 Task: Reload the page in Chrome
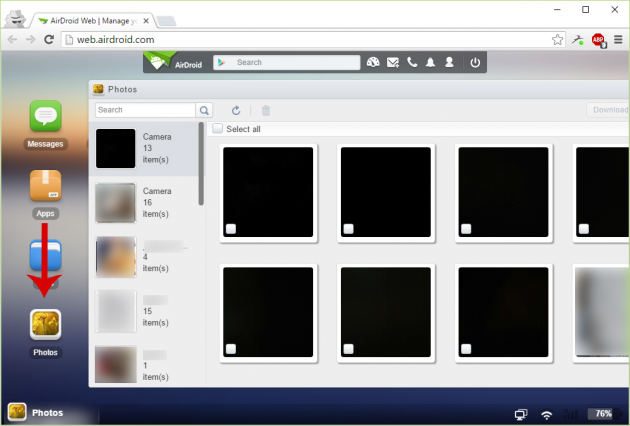[x=49, y=39]
